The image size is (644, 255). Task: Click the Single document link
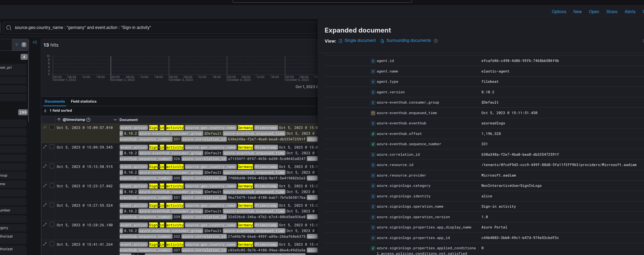360,40
